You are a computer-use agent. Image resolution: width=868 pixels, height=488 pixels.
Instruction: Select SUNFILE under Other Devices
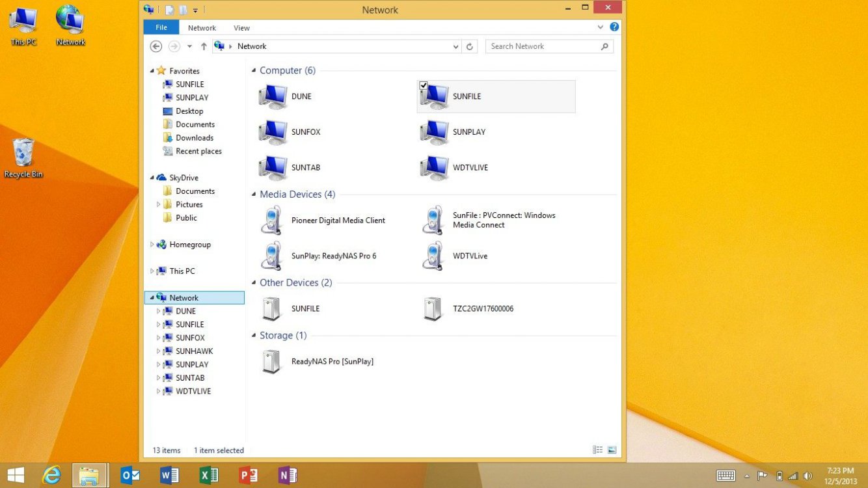tap(290, 309)
